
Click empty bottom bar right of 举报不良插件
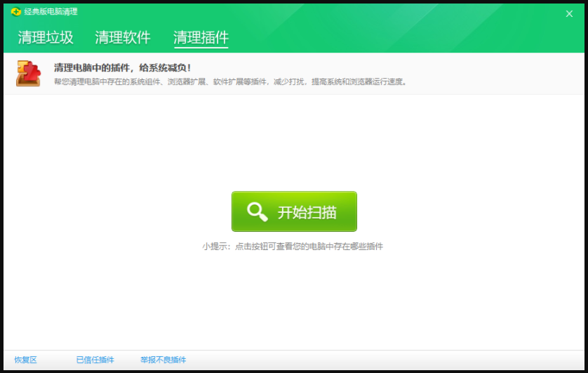pos(386,360)
